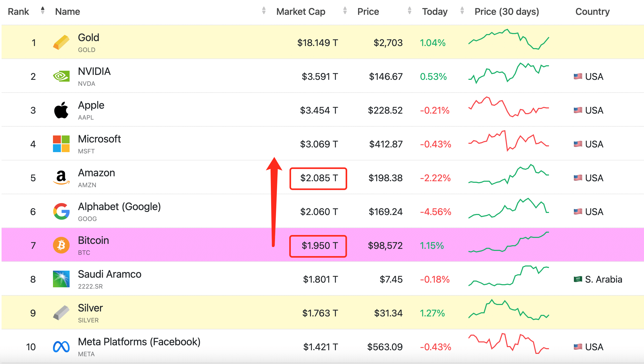The image size is (644, 364).
Task: Click the Meta infinity logo icon
Action: coord(61,347)
